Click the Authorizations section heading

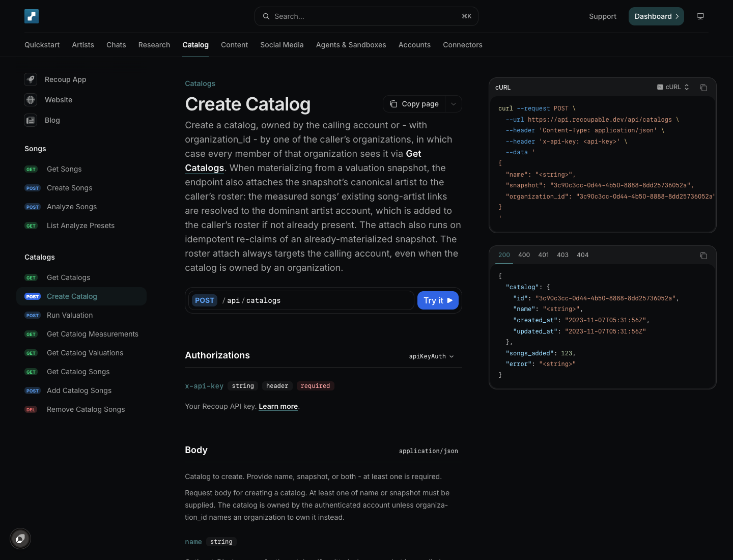(x=217, y=355)
